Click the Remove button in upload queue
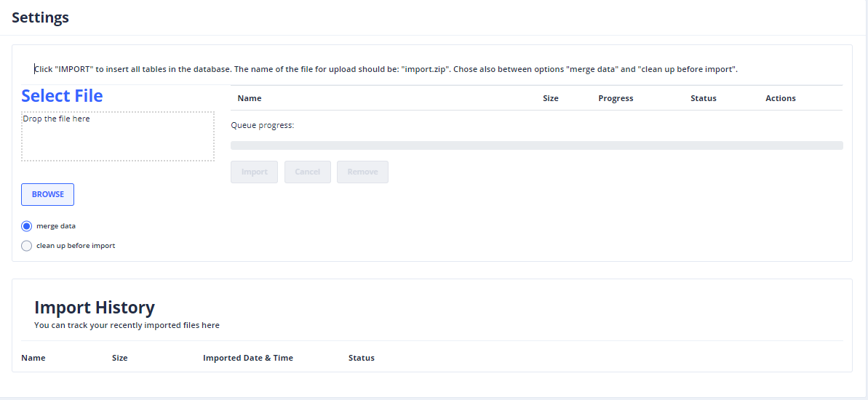The width and height of the screenshot is (868, 400). click(x=362, y=172)
